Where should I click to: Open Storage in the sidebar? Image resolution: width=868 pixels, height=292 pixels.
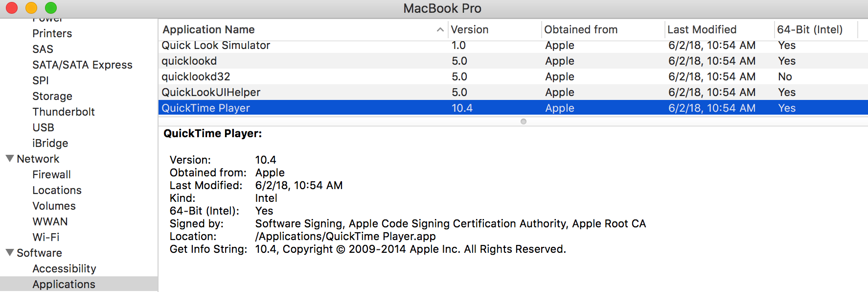(52, 96)
